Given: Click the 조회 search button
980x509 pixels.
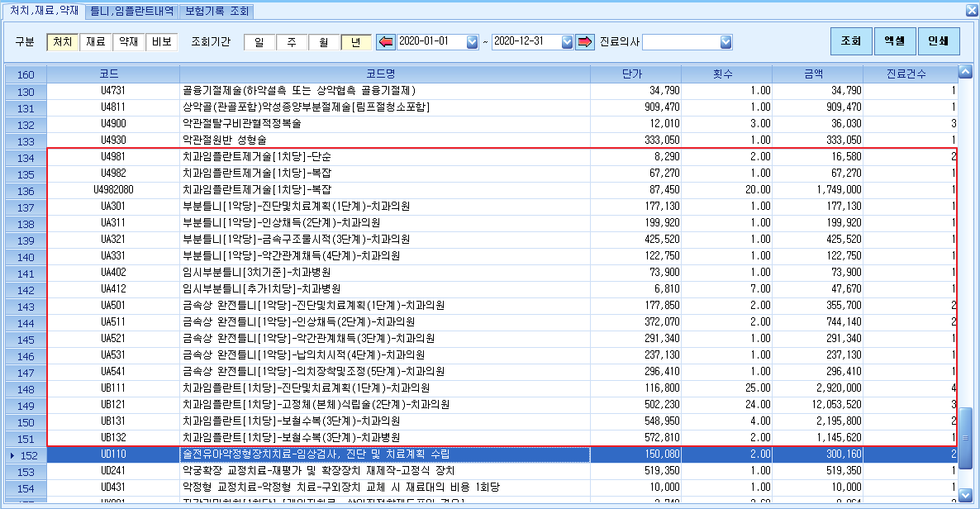Looking at the screenshot, I should pos(851,41).
